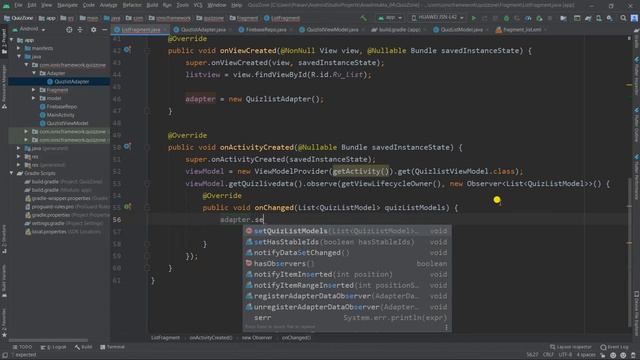Click the override gutter icon on onChanged line

127,207
